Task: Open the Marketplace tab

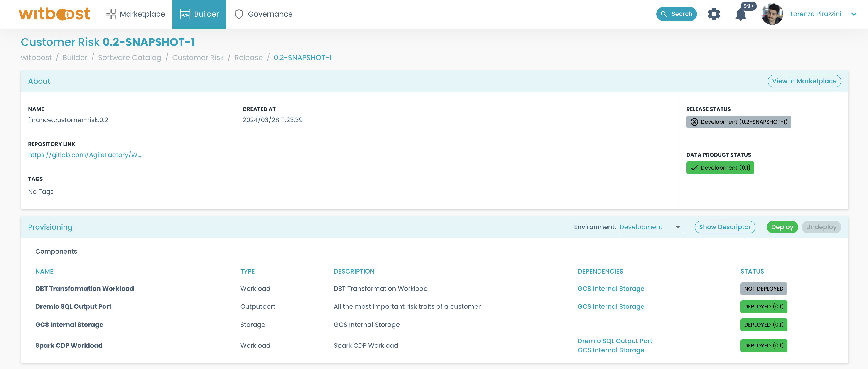Action: coord(135,13)
